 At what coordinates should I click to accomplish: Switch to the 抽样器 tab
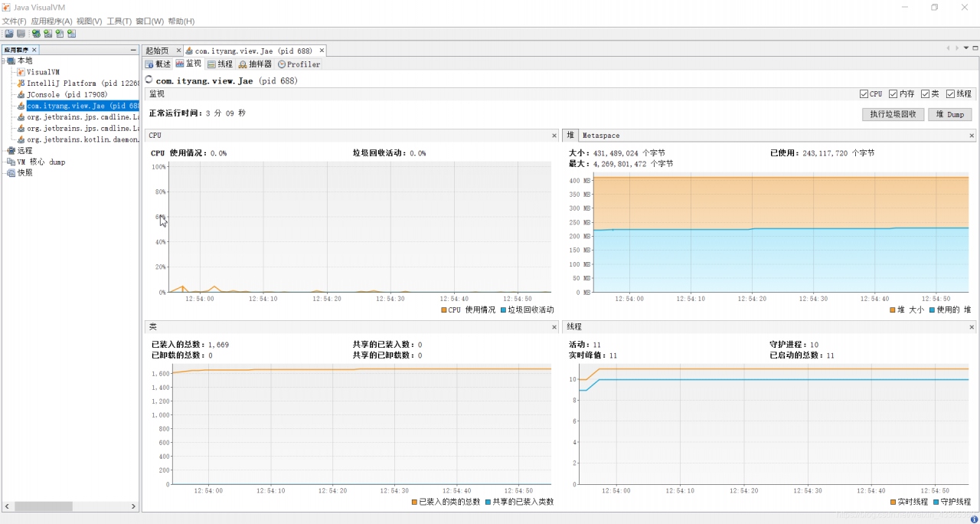pos(255,64)
